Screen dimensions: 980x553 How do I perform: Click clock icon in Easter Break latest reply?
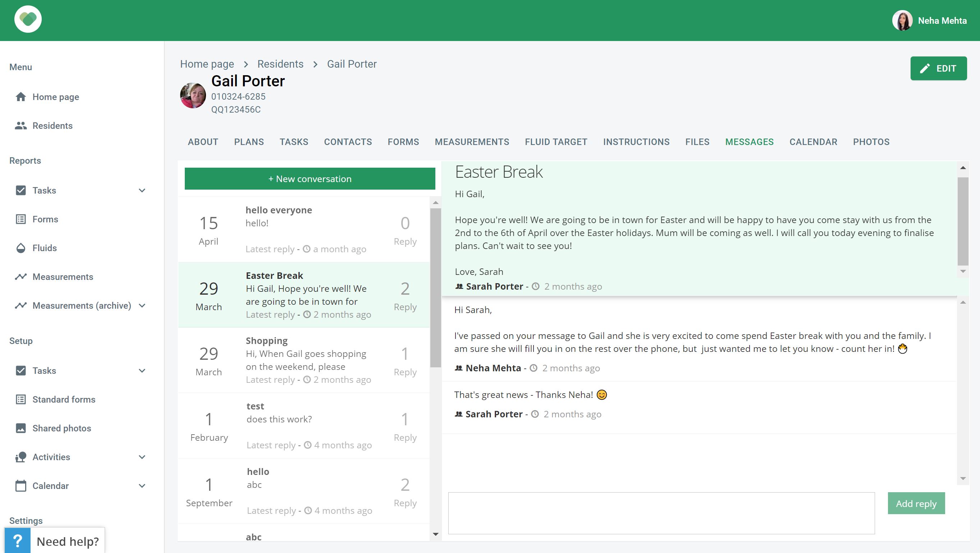307,314
